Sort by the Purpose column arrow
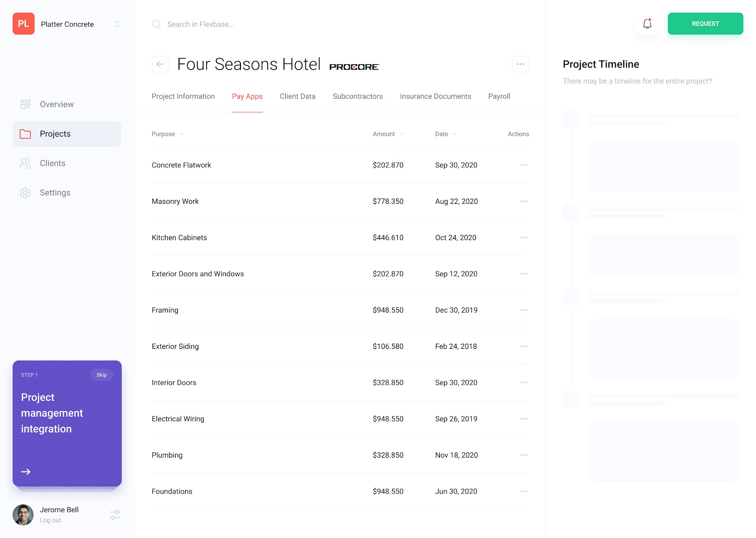 pyautogui.click(x=181, y=134)
